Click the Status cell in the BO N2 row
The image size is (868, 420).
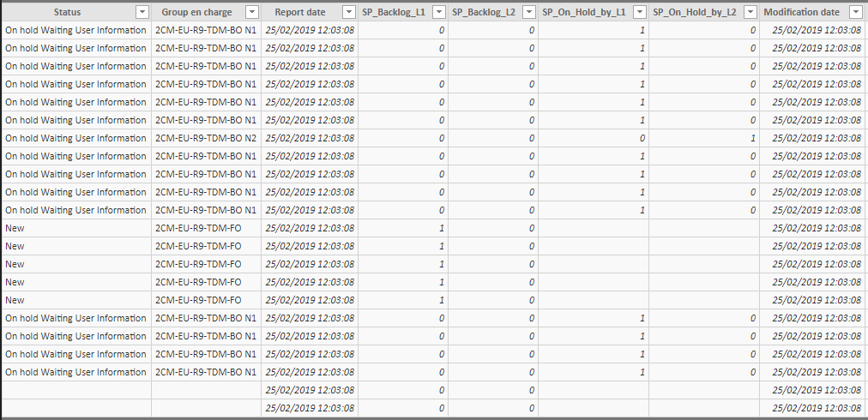click(76, 138)
